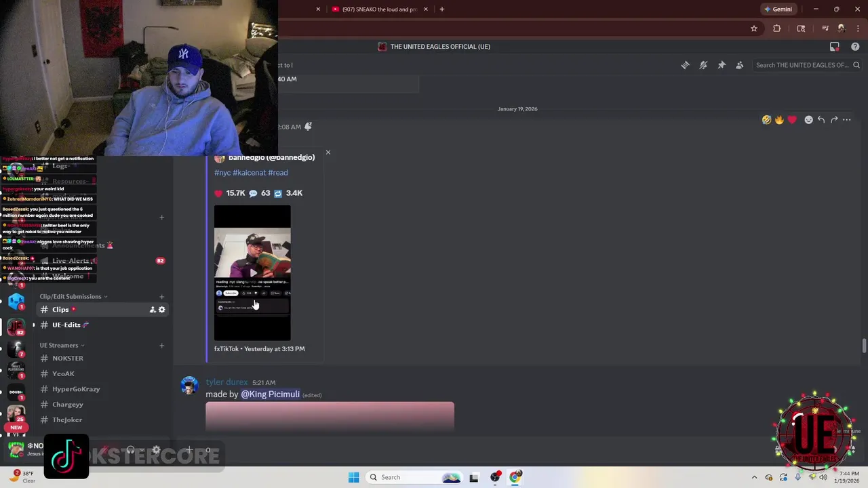This screenshot has width=868, height=488.
Task: Collapse UE Streamers category
Action: point(62,345)
